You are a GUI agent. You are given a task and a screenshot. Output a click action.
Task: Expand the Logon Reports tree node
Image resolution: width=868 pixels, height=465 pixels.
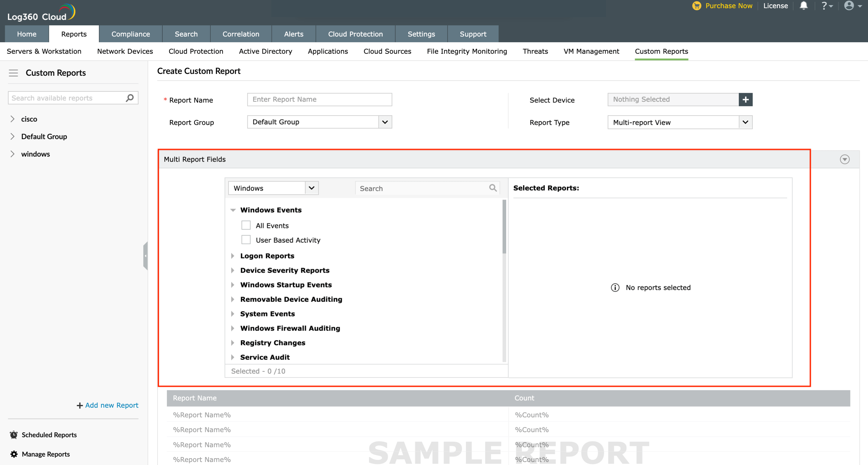(x=232, y=256)
